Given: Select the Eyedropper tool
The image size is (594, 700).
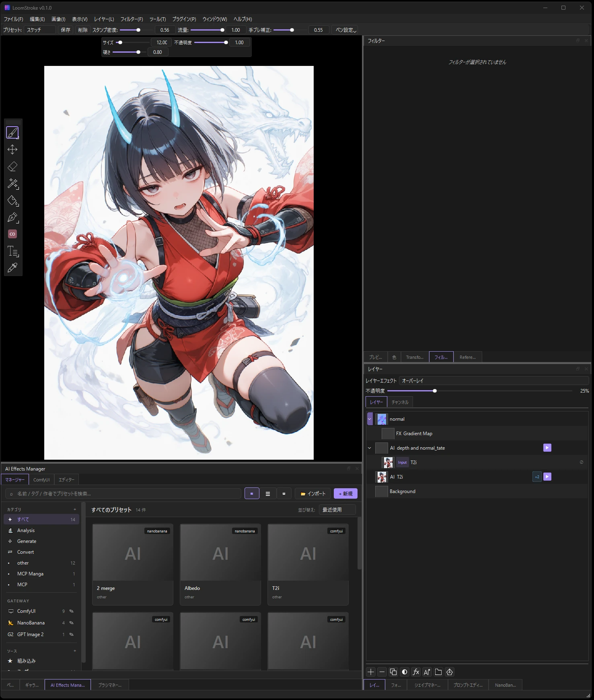Looking at the screenshot, I should (x=12, y=268).
